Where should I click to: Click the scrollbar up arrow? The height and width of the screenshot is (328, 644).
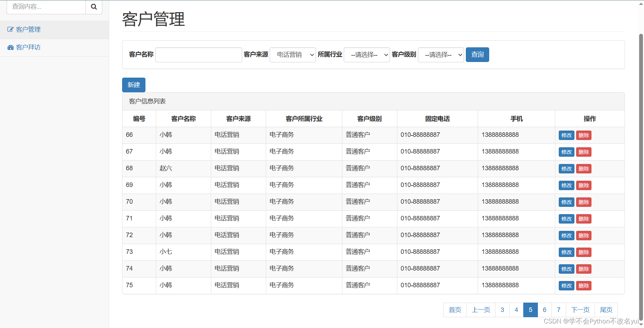(641, 3)
